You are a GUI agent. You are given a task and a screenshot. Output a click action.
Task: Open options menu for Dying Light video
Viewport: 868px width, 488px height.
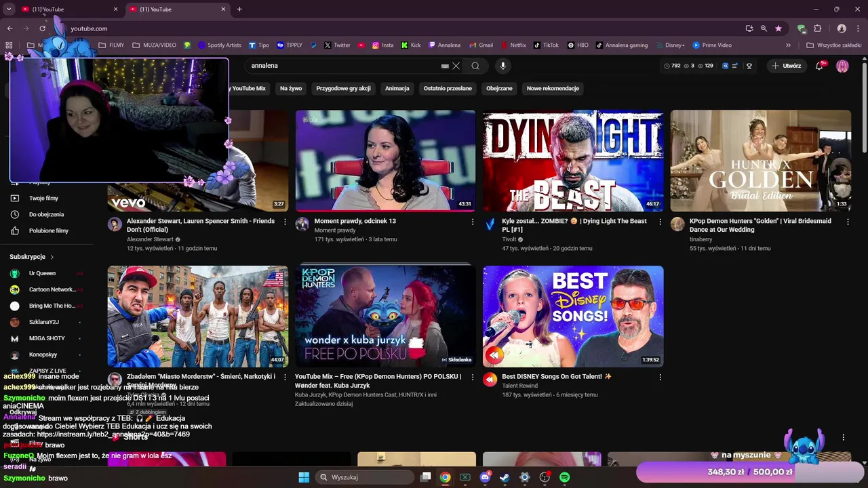tap(660, 222)
